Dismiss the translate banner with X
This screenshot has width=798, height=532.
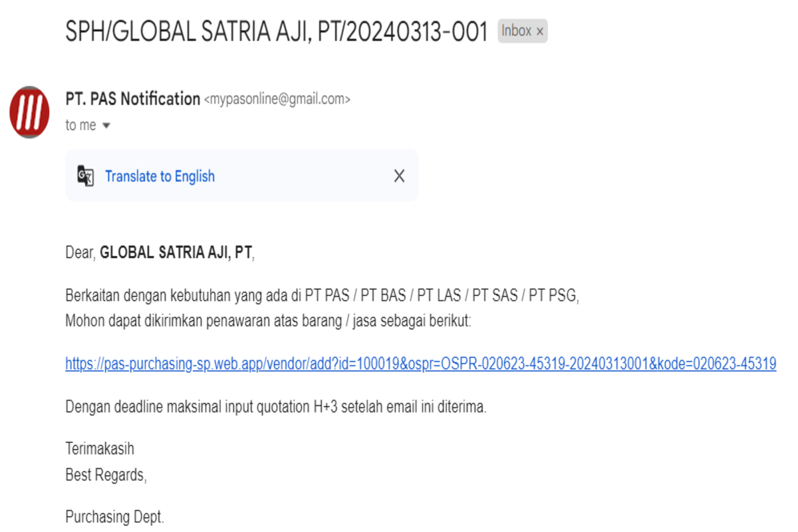pos(399,176)
